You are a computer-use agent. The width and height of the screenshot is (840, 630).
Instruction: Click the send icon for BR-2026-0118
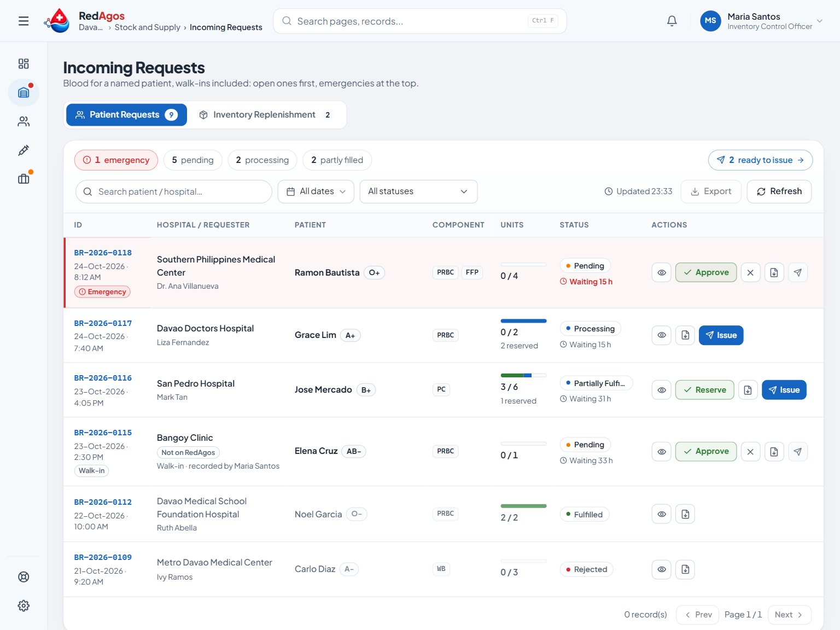point(798,272)
